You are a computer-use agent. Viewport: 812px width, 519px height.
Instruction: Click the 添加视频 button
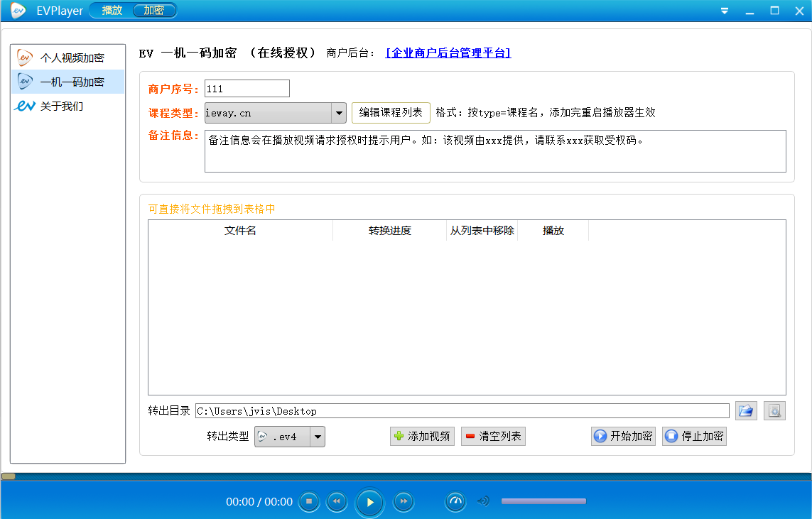422,436
